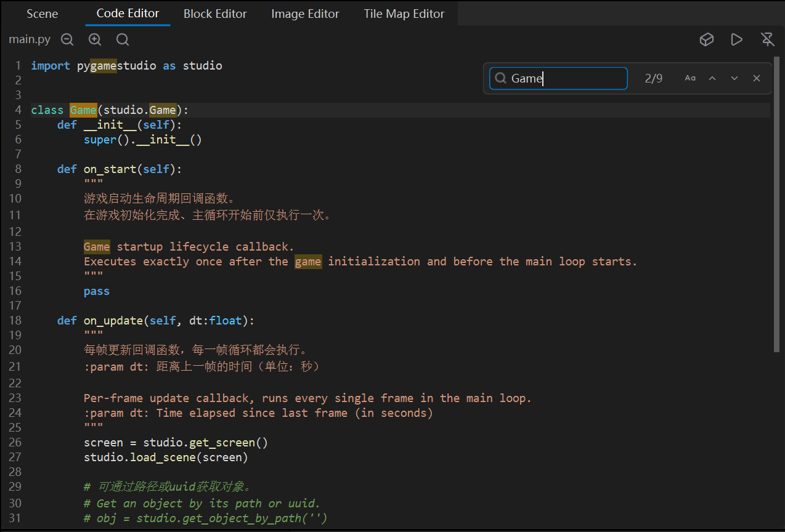The image size is (785, 532).
Task: Select the Code Editor tab
Action: (128, 14)
